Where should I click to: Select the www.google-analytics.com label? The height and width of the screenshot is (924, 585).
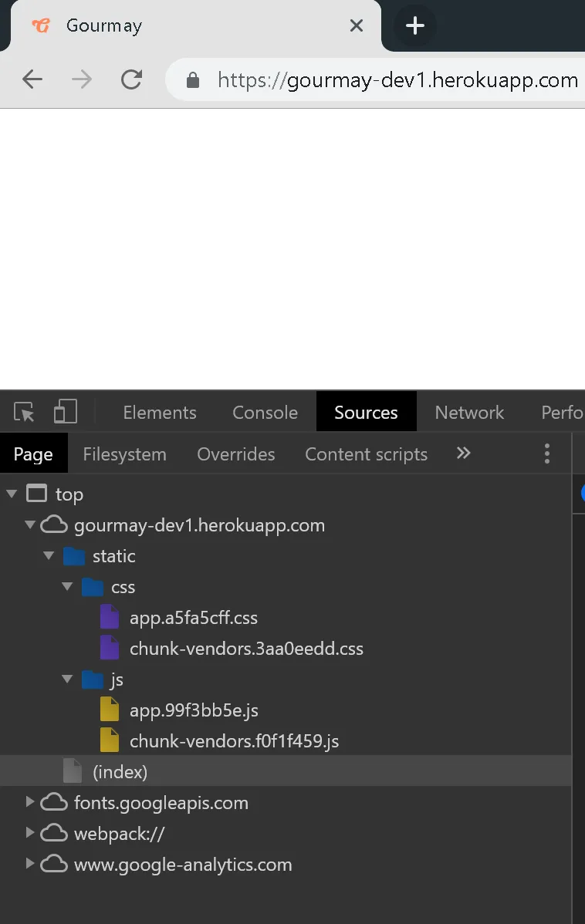coord(183,865)
